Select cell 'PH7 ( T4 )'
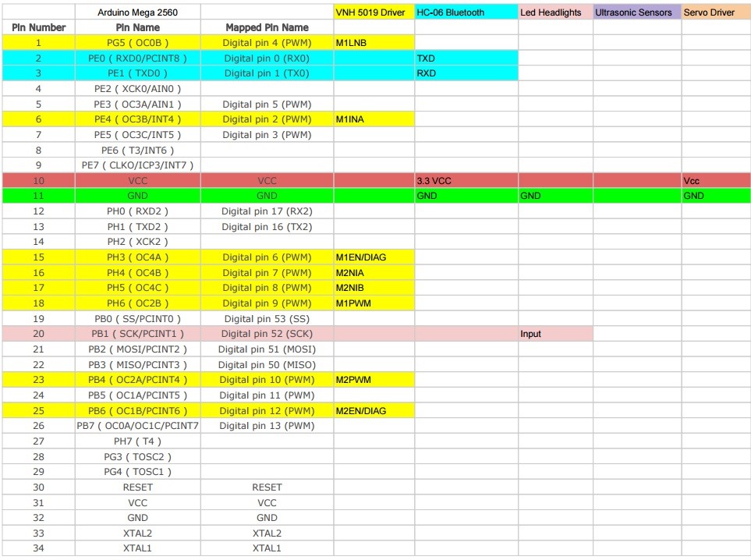Screen dimensions: 751x560 tap(137, 441)
